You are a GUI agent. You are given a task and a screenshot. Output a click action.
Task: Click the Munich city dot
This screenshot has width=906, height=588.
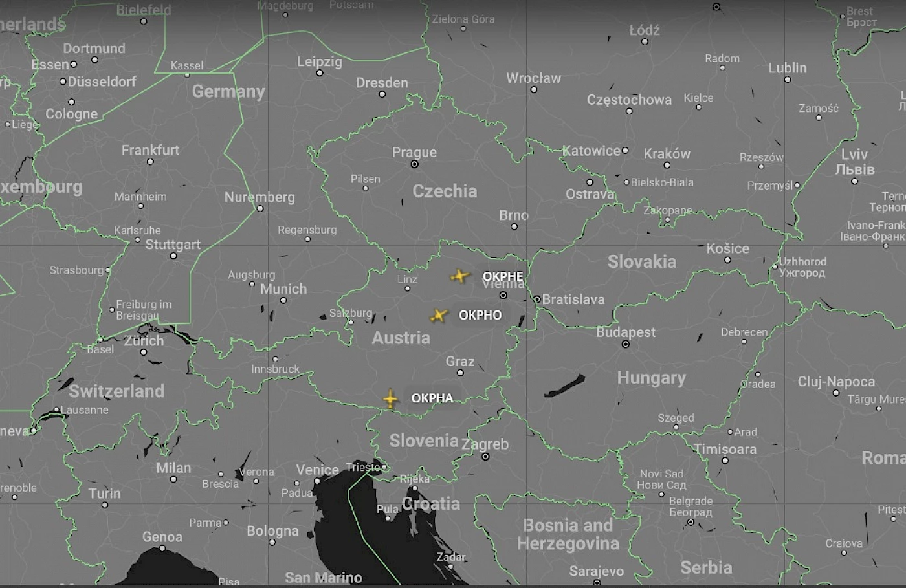coord(283,300)
